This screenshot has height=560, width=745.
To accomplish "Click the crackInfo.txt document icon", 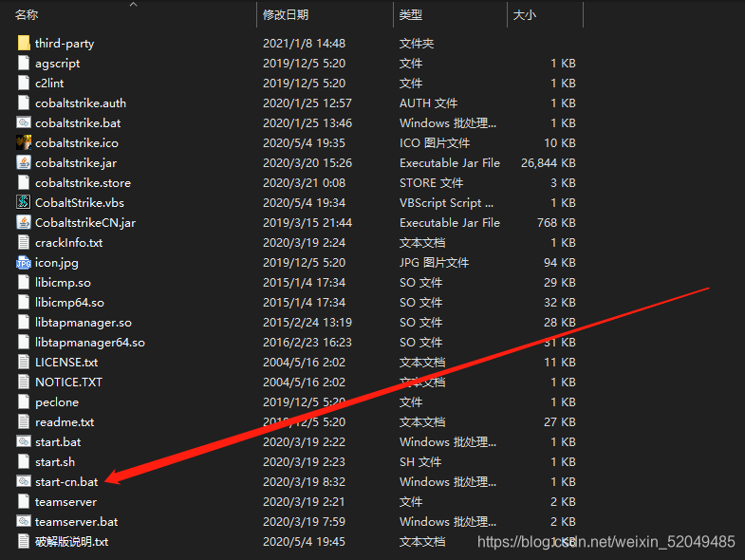I will point(24,242).
